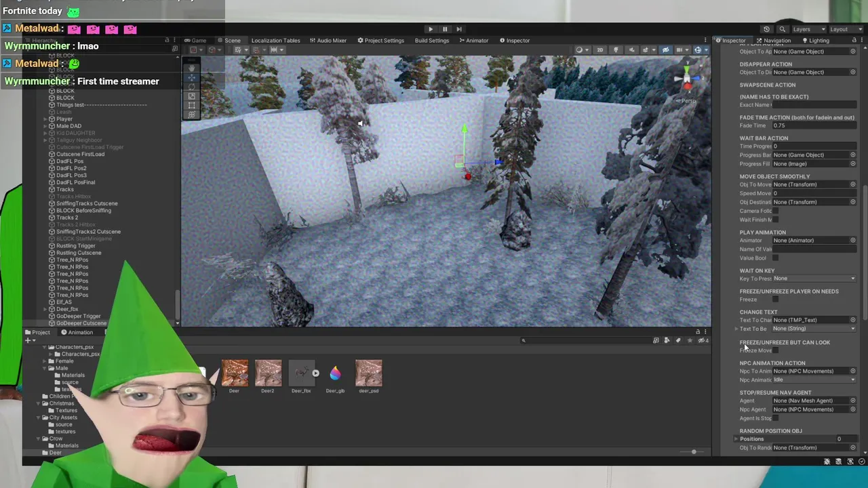Switch to the Navigation tab
The height and width of the screenshot is (488, 868).
774,41
